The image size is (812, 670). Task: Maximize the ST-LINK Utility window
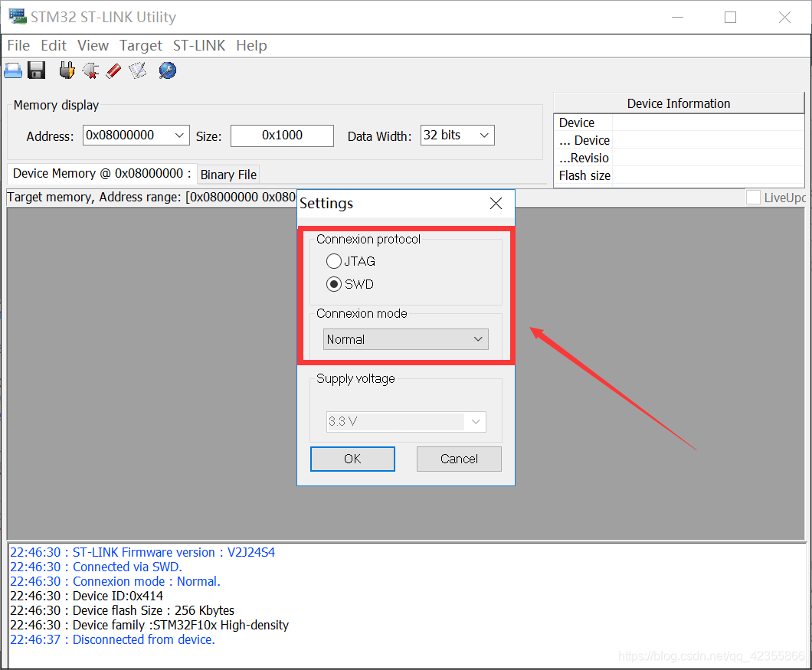point(730,17)
